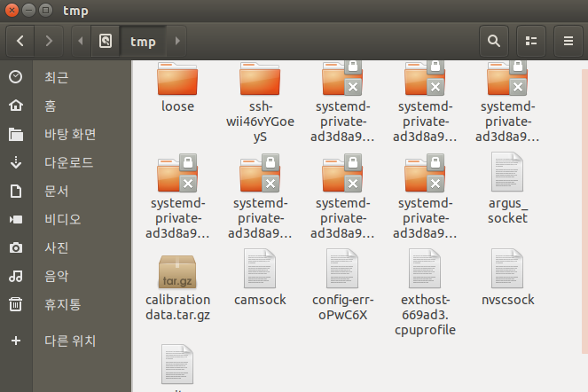The width and height of the screenshot is (588, 392).
Task: Click the ssh-wii46vYGoeyS name label
Action: pyautogui.click(x=260, y=122)
